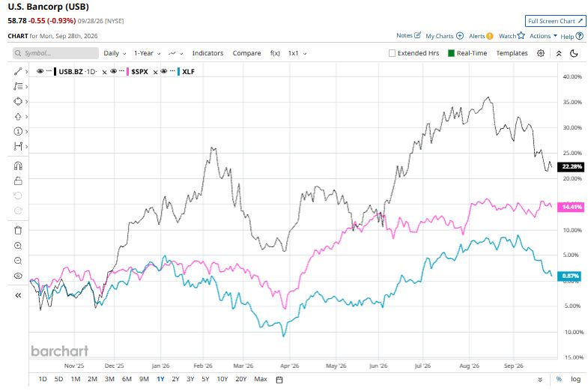588x391 pixels.
Task: Click the trash can delete drawings icon
Action: [x=18, y=230]
